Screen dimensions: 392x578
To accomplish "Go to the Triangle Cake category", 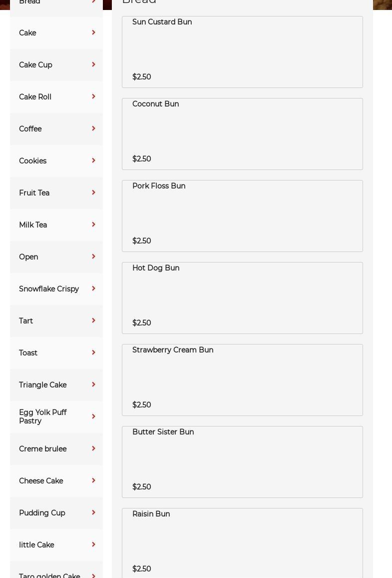I will (x=42, y=385).
